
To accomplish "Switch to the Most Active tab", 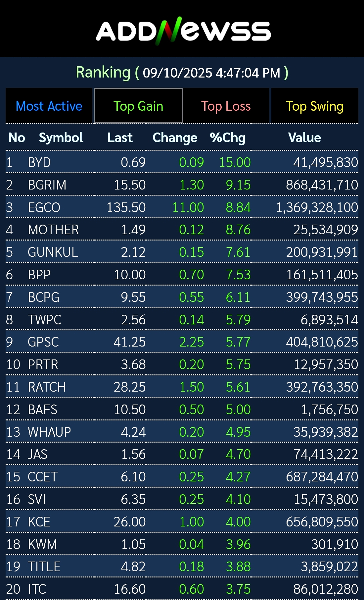I will 49,106.
